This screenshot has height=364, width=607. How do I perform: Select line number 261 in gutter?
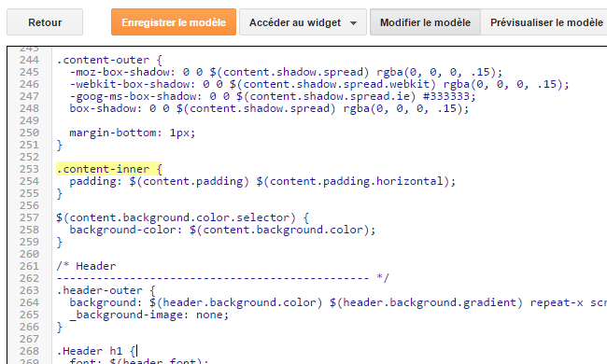tap(30, 266)
